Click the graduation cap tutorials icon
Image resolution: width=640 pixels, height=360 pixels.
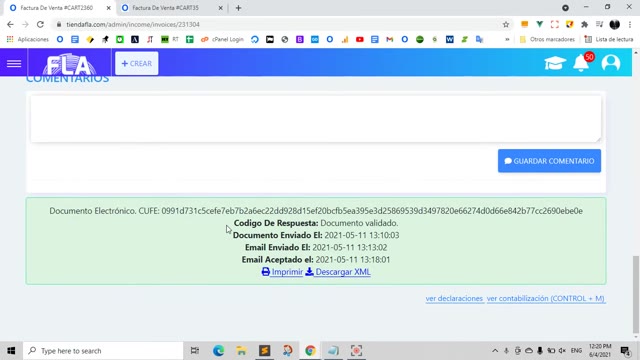[x=555, y=63]
